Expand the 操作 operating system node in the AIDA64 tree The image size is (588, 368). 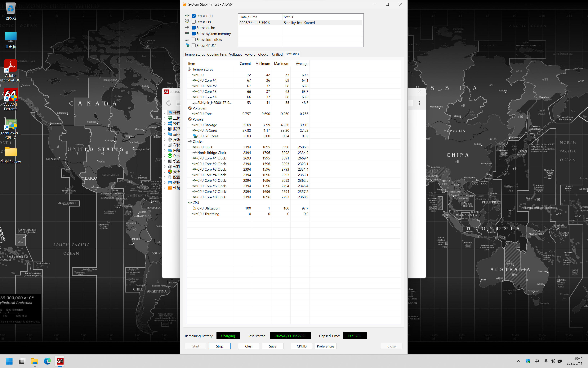165,123
